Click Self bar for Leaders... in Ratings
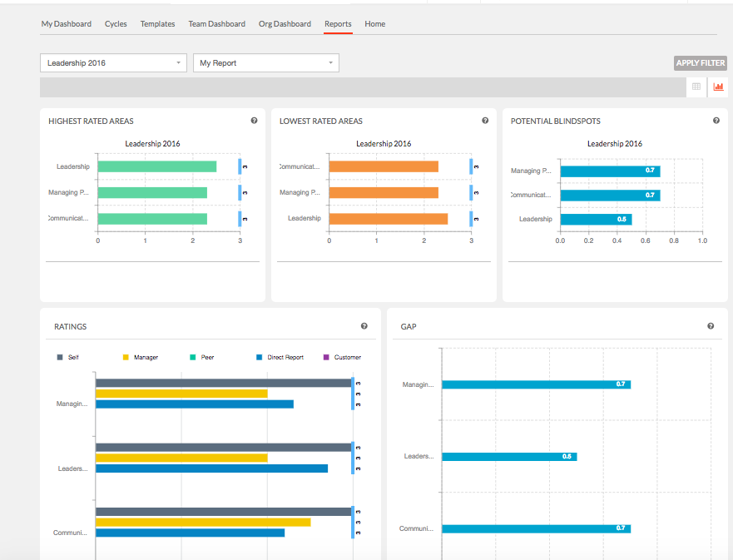This screenshot has width=733, height=560. pos(224,448)
